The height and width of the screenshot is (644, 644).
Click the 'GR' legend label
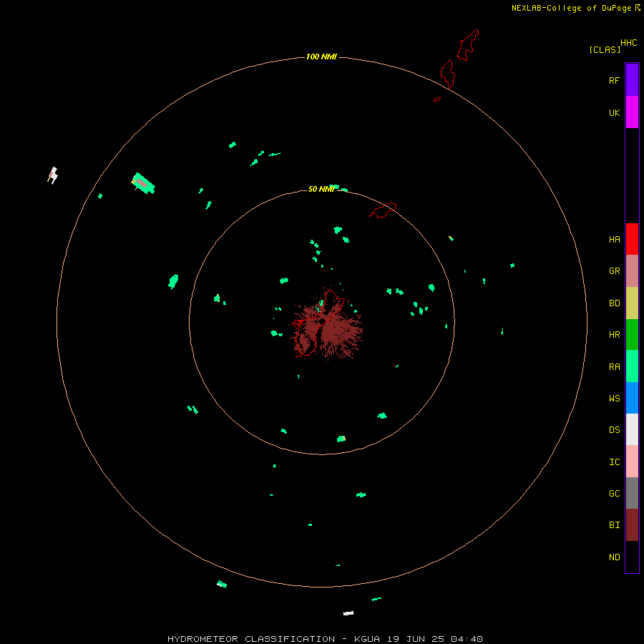click(x=614, y=271)
